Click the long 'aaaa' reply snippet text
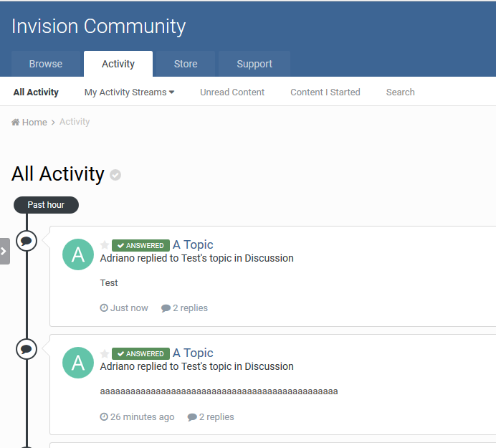 coord(219,391)
